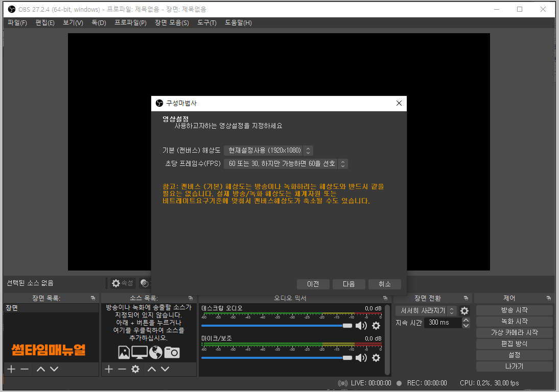
Task: Increase 지속 시간 with up arrow
Action: click(x=466, y=320)
